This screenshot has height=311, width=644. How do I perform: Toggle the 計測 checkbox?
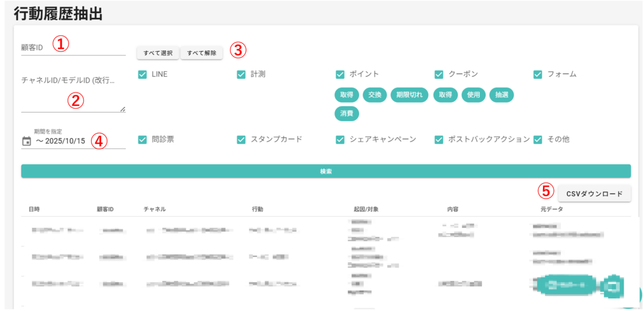click(241, 75)
